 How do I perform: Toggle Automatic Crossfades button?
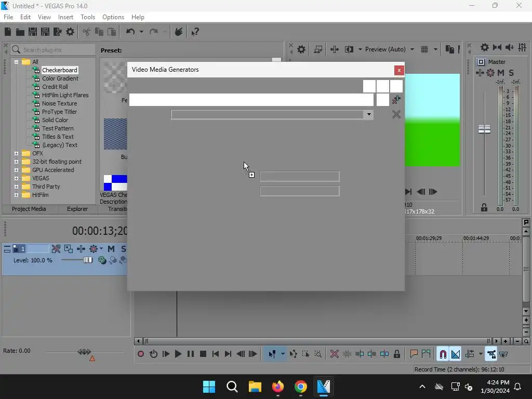(456, 354)
